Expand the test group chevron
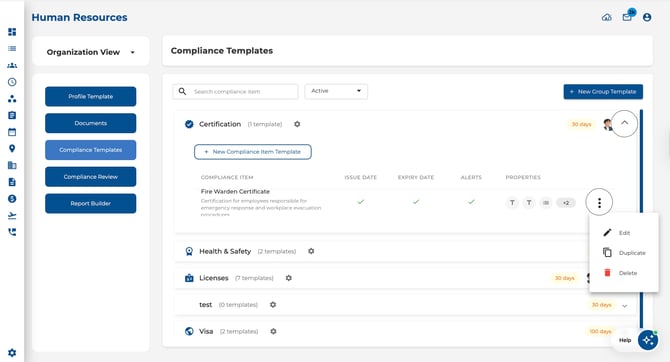The image size is (670, 362). click(x=625, y=306)
